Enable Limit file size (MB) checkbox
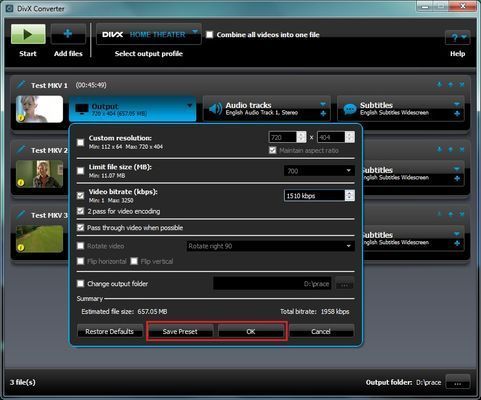 (x=80, y=171)
